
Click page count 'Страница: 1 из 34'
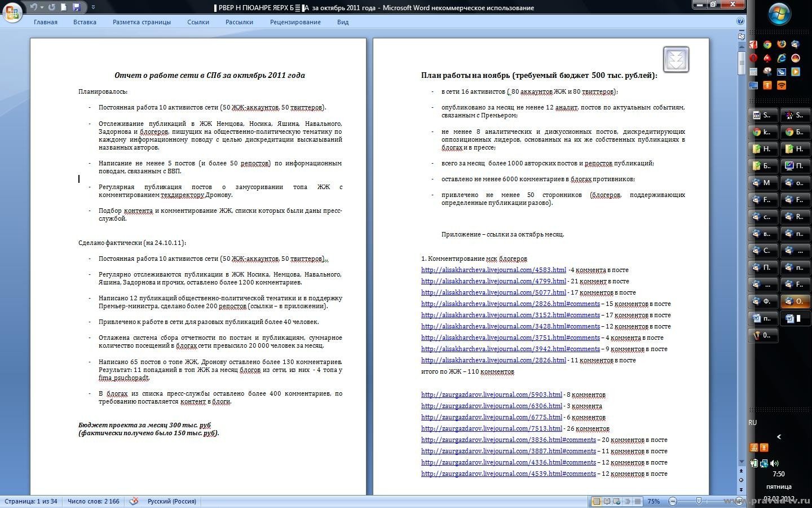pyautogui.click(x=30, y=501)
